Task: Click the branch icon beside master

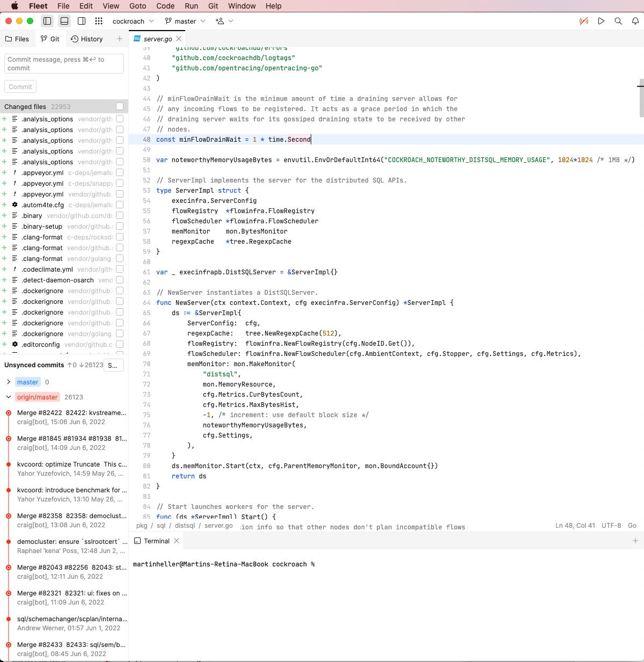Action: [169, 21]
